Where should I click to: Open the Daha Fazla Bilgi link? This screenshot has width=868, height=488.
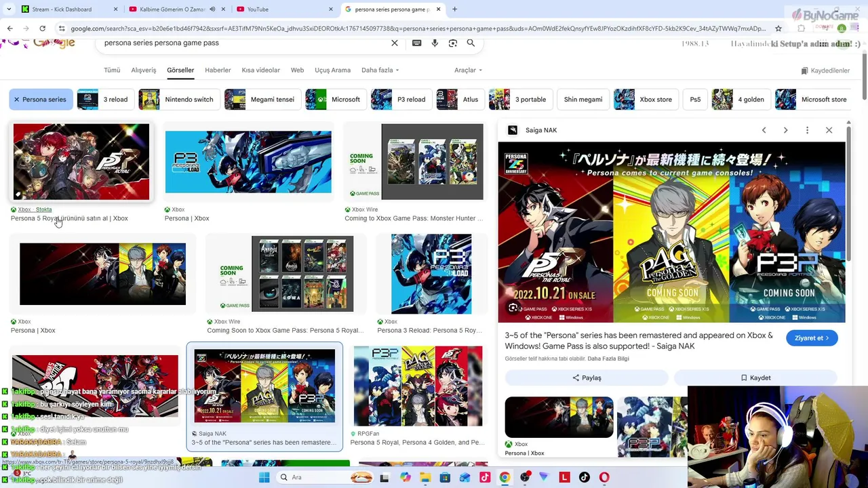point(608,359)
